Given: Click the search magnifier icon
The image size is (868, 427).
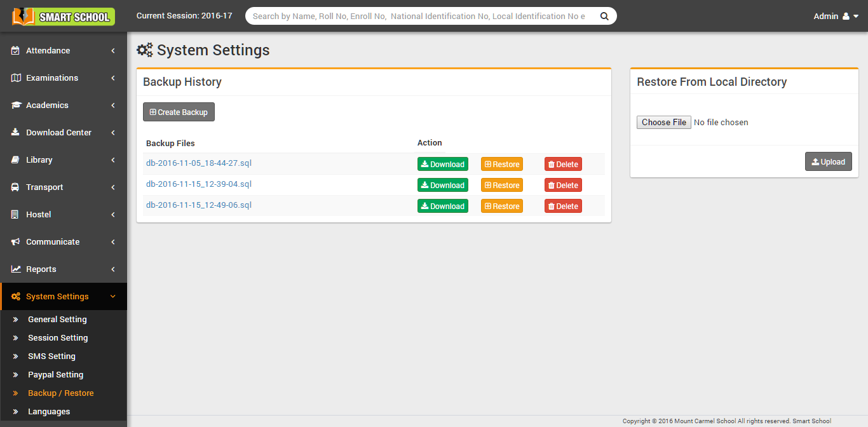Looking at the screenshot, I should [x=604, y=15].
